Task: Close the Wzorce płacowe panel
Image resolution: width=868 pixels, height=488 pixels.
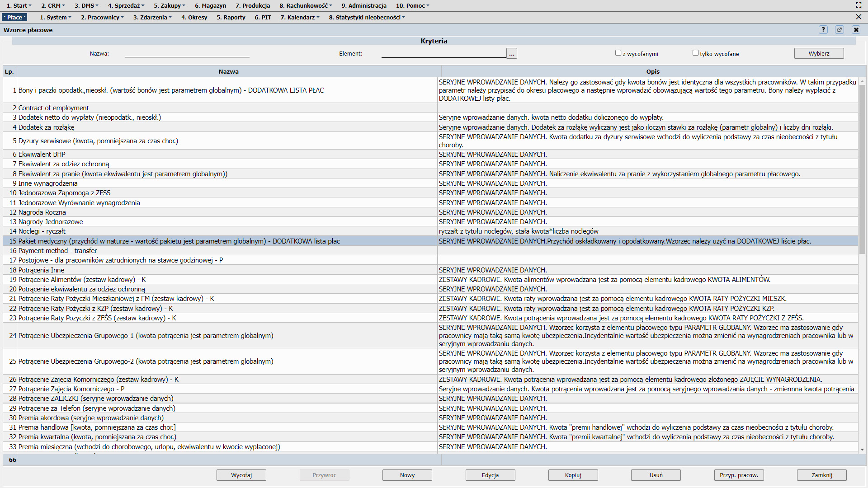Action: pyautogui.click(x=856, y=30)
